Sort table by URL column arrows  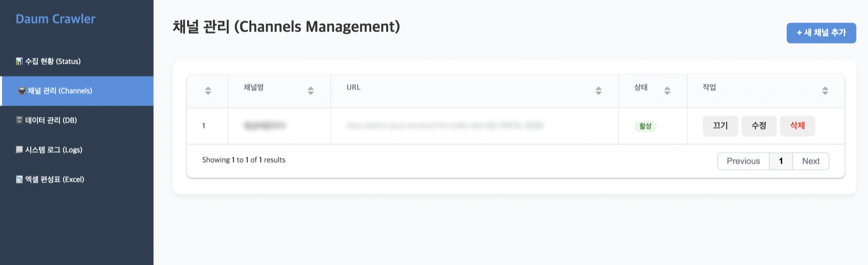[x=598, y=91]
